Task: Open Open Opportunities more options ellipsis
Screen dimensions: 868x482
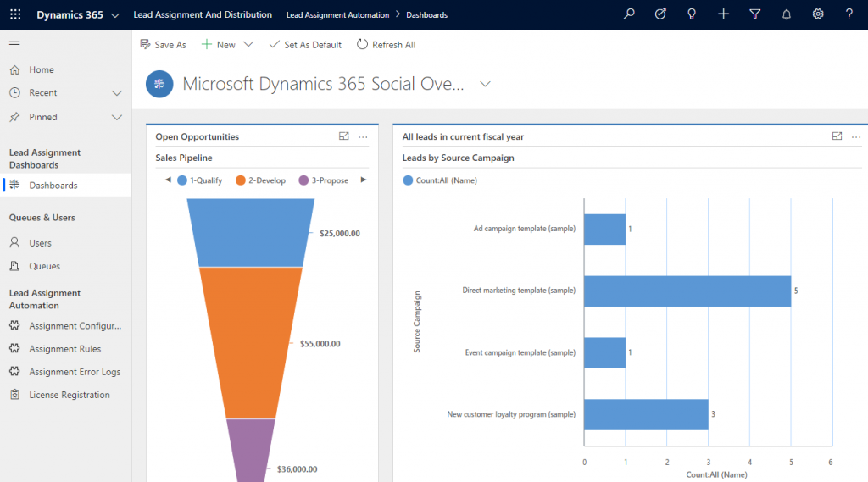Action: pos(363,136)
